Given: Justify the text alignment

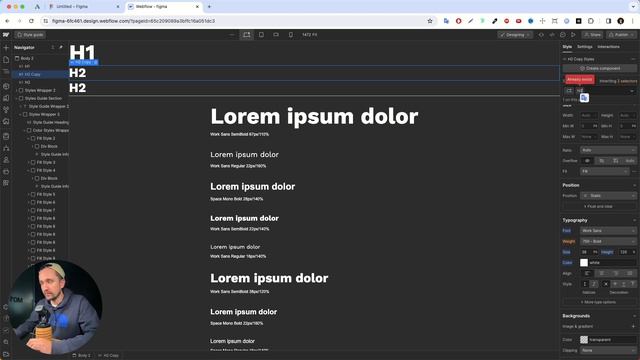Looking at the screenshot, I should pyautogui.click(x=630, y=273).
